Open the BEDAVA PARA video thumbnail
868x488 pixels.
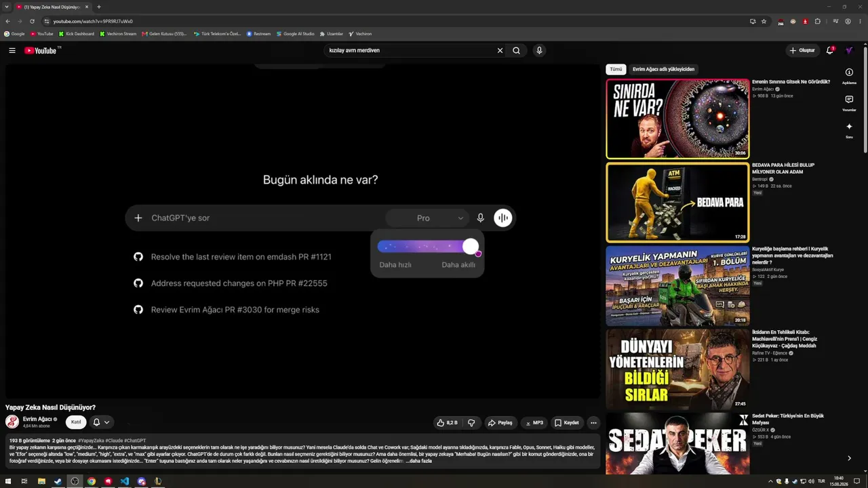(x=677, y=202)
